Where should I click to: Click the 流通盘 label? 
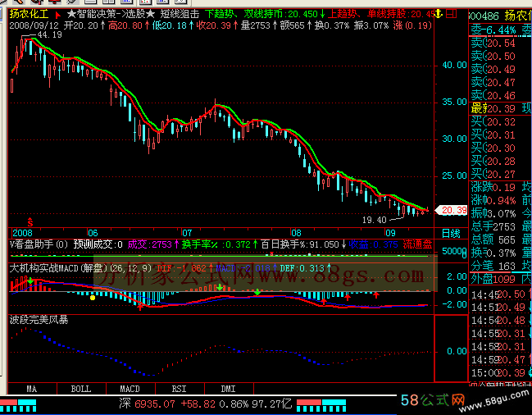tap(417, 244)
